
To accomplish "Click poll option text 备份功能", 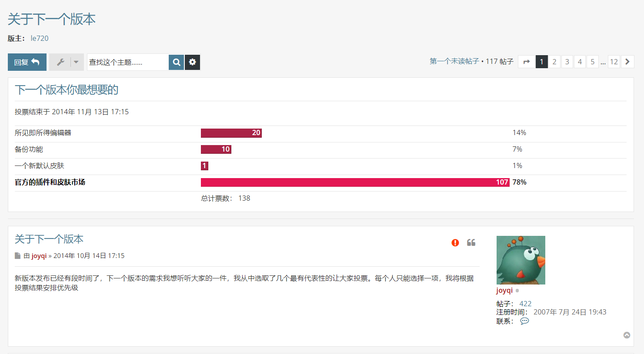I will pos(29,149).
